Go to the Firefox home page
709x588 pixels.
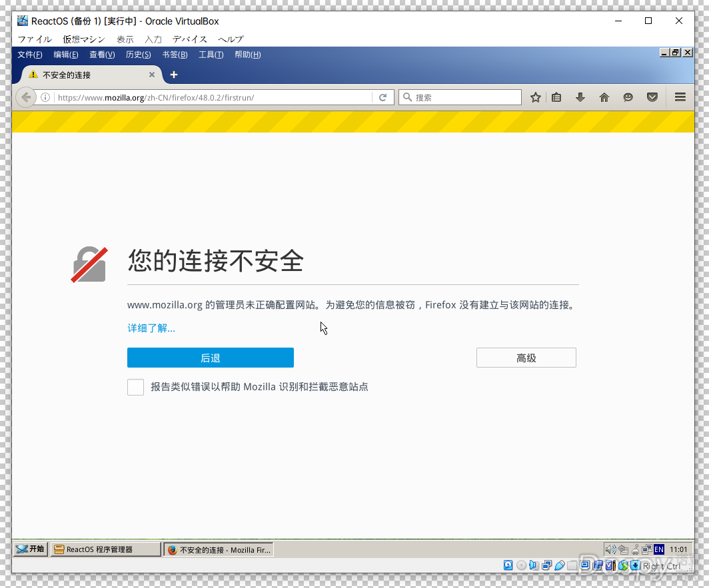pyautogui.click(x=604, y=97)
